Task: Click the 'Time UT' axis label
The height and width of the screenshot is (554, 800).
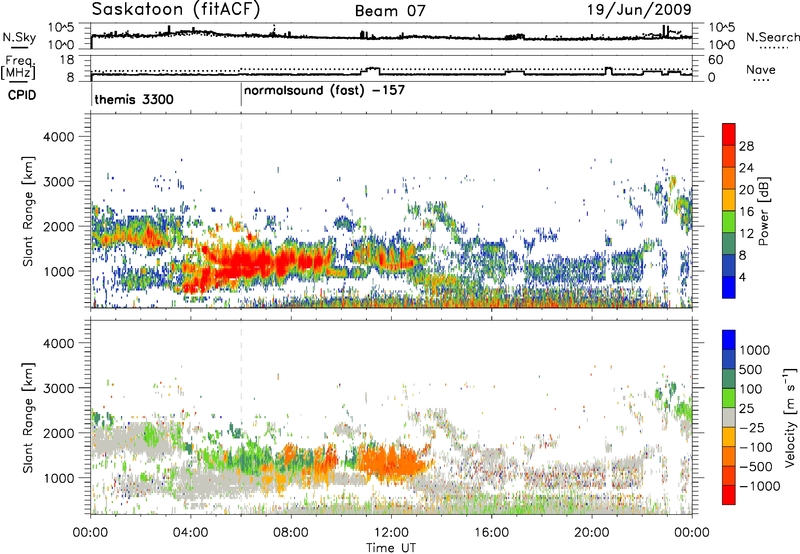Action: pos(391,548)
